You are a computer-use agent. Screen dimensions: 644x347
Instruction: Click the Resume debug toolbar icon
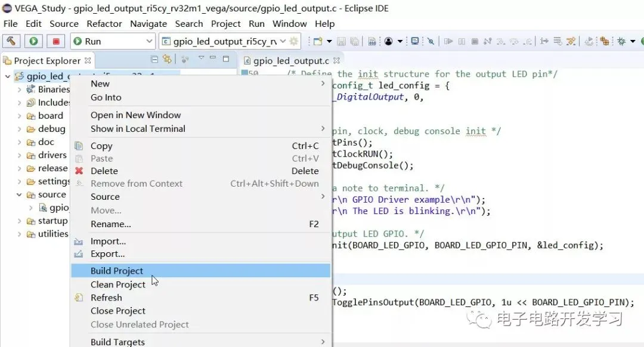point(448,41)
